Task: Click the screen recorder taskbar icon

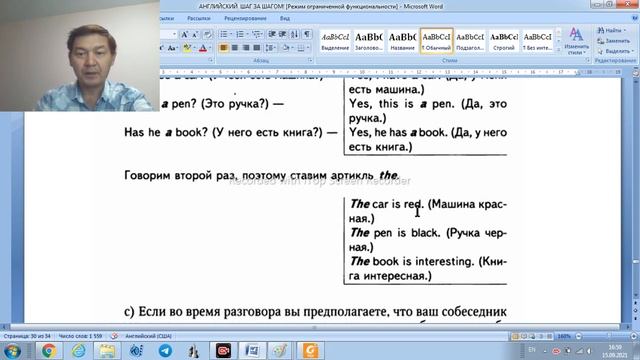Action: click(x=223, y=351)
